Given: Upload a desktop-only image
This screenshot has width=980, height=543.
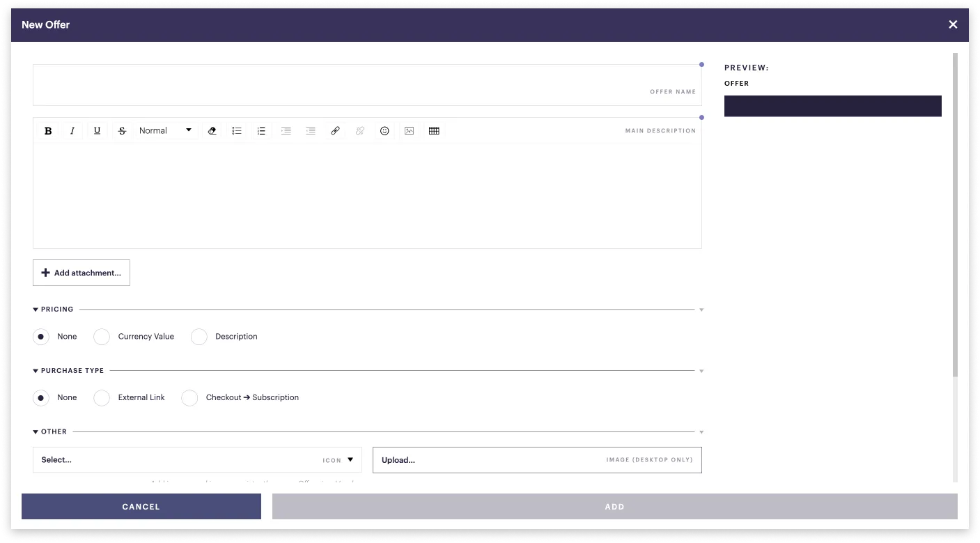Looking at the screenshot, I should click(x=538, y=460).
